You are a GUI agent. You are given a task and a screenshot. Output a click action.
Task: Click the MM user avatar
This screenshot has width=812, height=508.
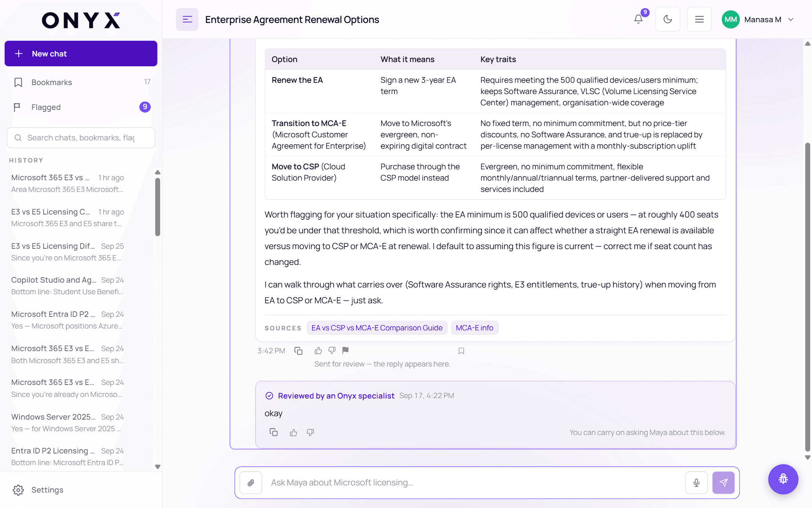click(731, 20)
